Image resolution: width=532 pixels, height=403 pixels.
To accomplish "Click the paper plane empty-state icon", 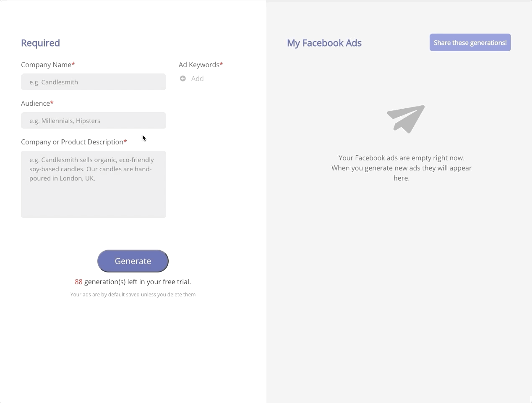I will pyautogui.click(x=406, y=119).
